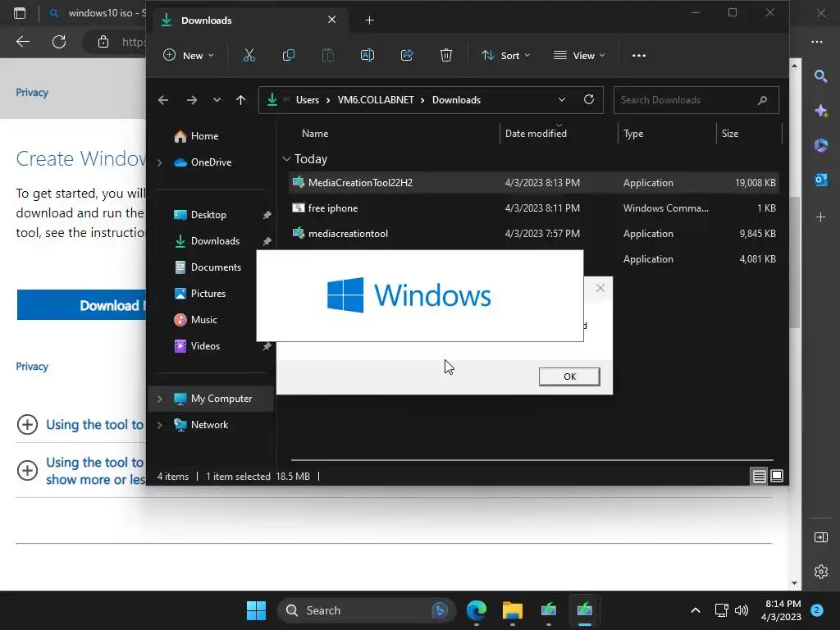
Task: Click the Rename icon in Explorer toolbar
Action: coord(367,55)
